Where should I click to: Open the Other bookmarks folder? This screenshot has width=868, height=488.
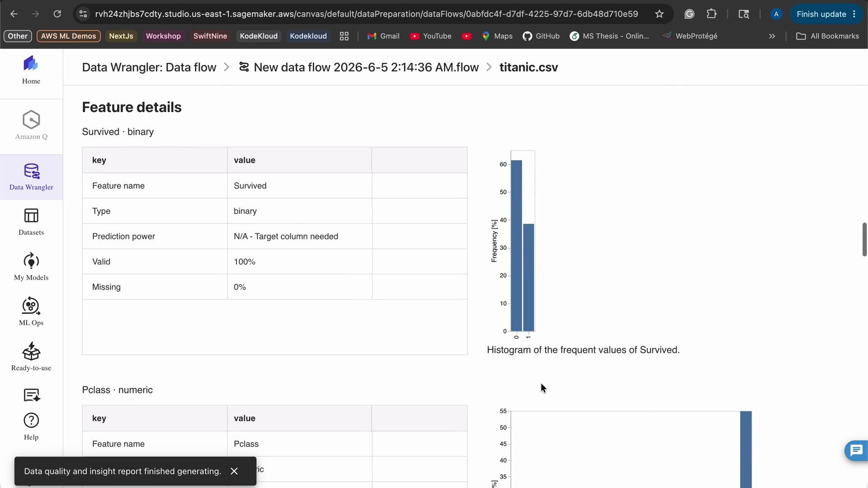[x=18, y=36]
